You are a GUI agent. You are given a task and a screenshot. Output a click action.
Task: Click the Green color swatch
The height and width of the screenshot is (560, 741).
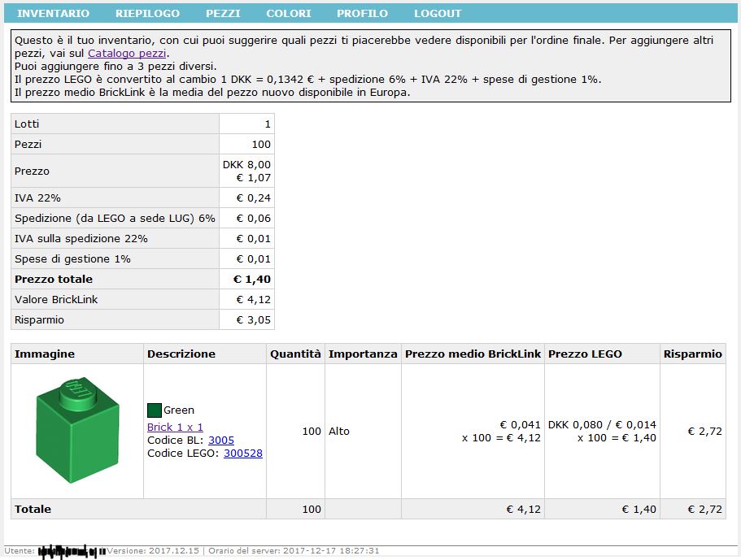[x=155, y=410]
